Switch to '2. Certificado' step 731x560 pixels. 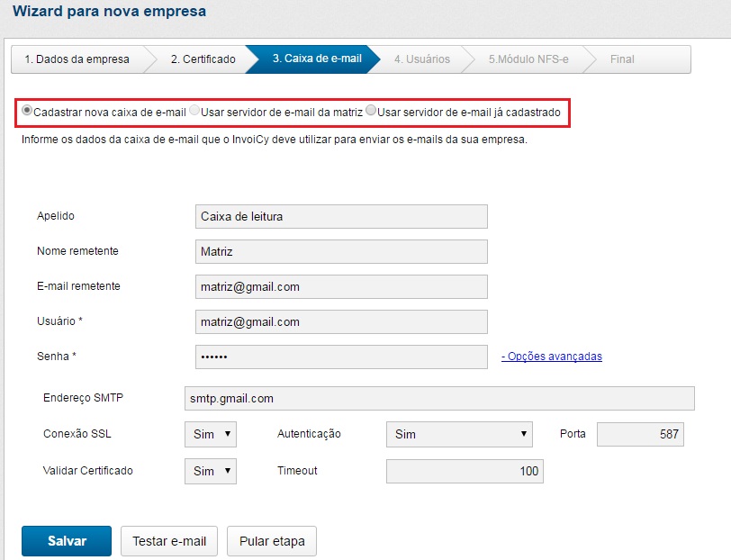click(x=203, y=59)
